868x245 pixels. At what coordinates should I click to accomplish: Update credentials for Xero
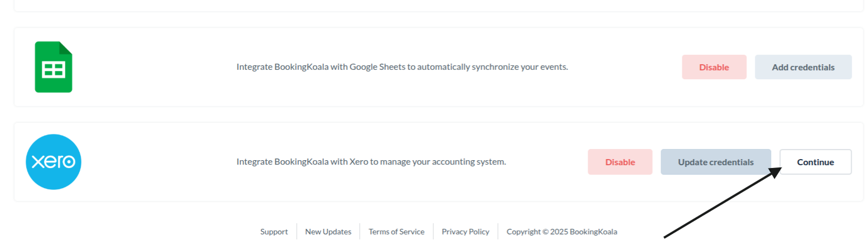pyautogui.click(x=715, y=162)
